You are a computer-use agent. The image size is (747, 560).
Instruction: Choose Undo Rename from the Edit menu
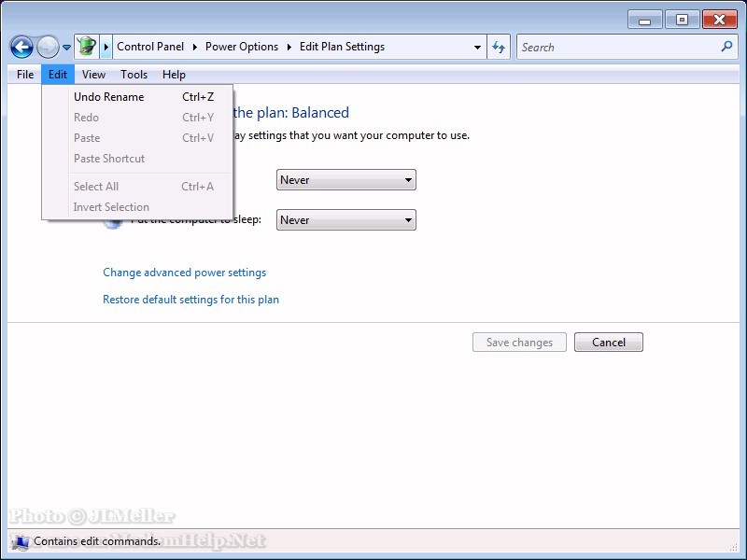pos(109,97)
